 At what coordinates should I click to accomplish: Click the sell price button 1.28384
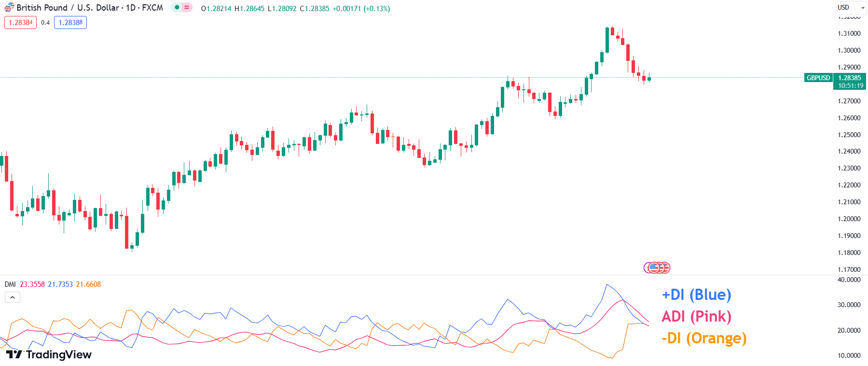pyautogui.click(x=21, y=23)
